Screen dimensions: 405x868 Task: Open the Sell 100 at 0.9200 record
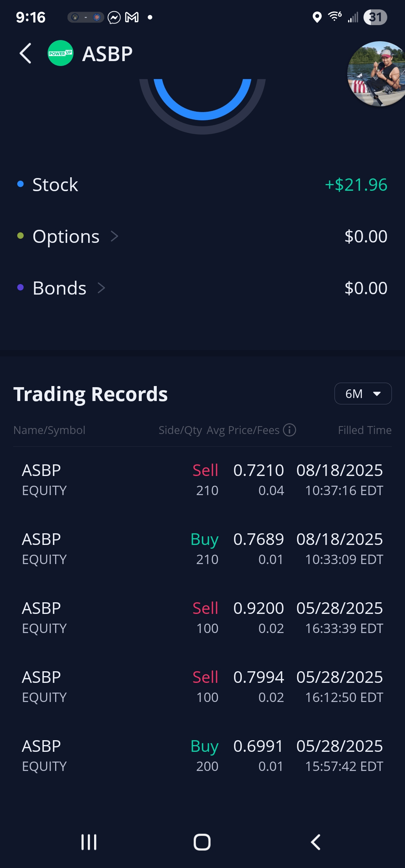[202, 618]
